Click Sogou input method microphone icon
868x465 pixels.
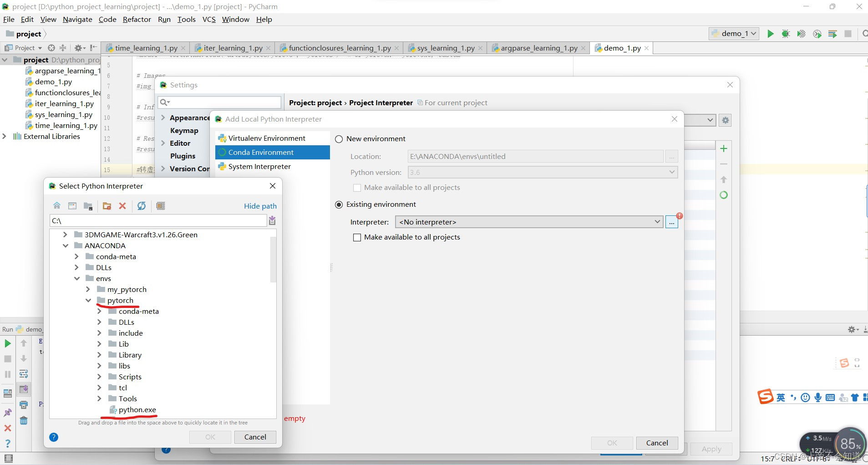(x=818, y=398)
